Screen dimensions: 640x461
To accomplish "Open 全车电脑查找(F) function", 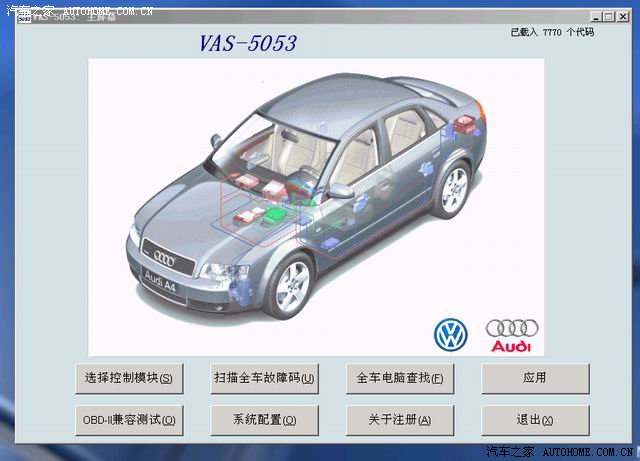I will (400, 378).
